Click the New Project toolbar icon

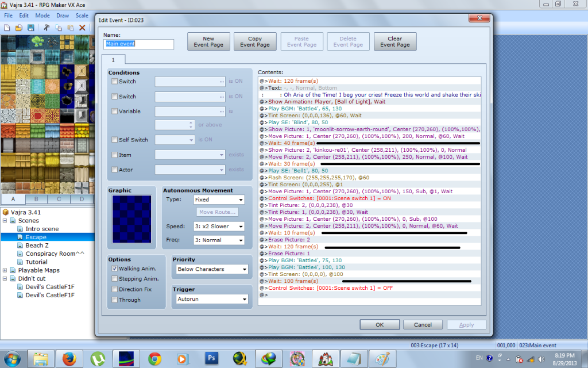pyautogui.click(x=7, y=28)
